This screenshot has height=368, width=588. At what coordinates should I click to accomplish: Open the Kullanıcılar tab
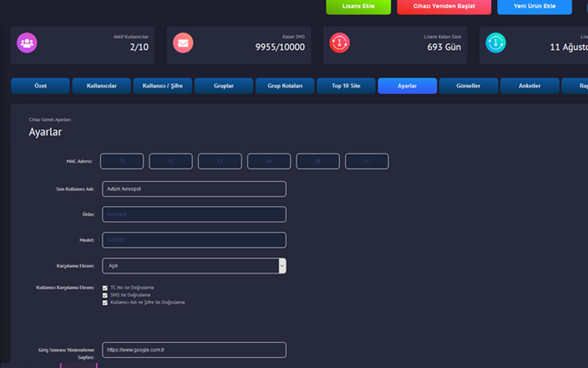click(101, 86)
